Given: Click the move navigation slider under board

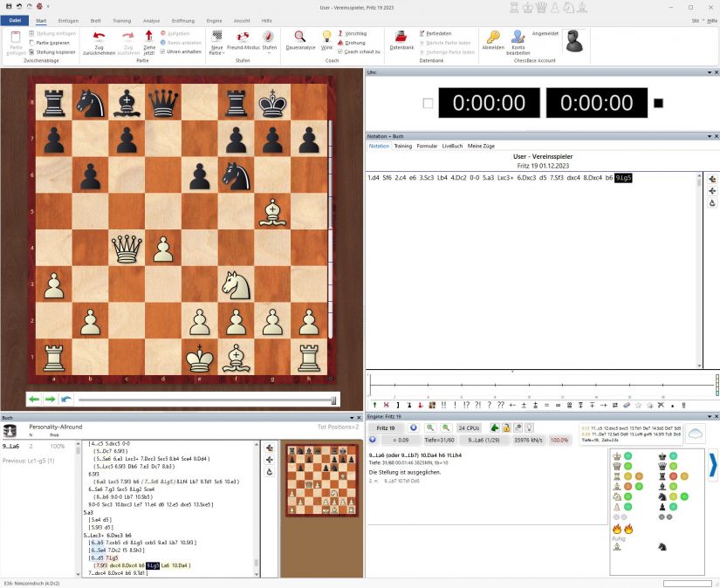Looking at the screenshot, I should tap(205, 400).
